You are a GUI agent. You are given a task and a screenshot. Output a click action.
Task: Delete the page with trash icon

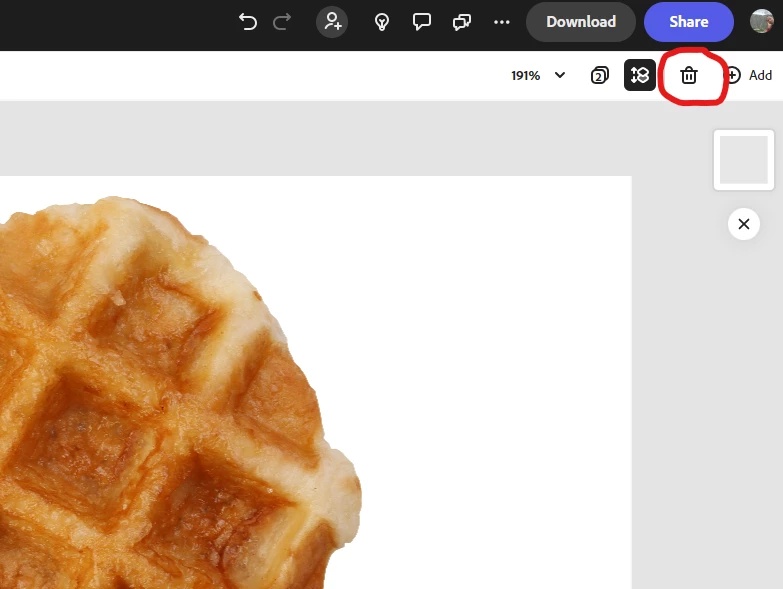[689, 75]
